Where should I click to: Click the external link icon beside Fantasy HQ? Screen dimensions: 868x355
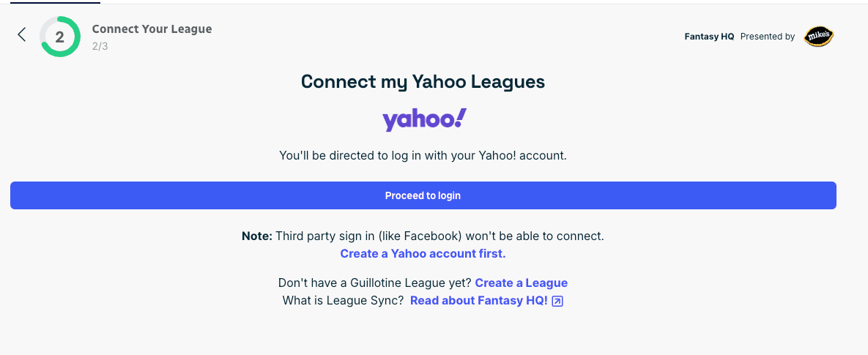tap(557, 301)
